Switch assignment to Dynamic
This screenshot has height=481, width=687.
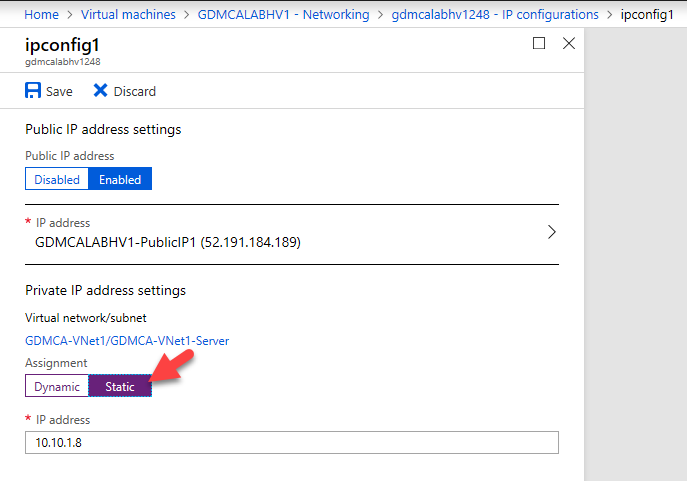57,386
